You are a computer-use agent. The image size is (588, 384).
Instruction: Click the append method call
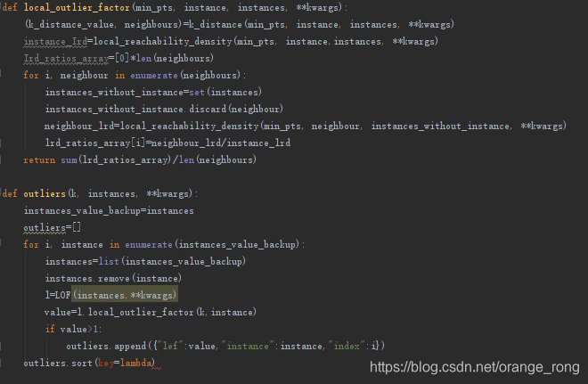(x=130, y=346)
